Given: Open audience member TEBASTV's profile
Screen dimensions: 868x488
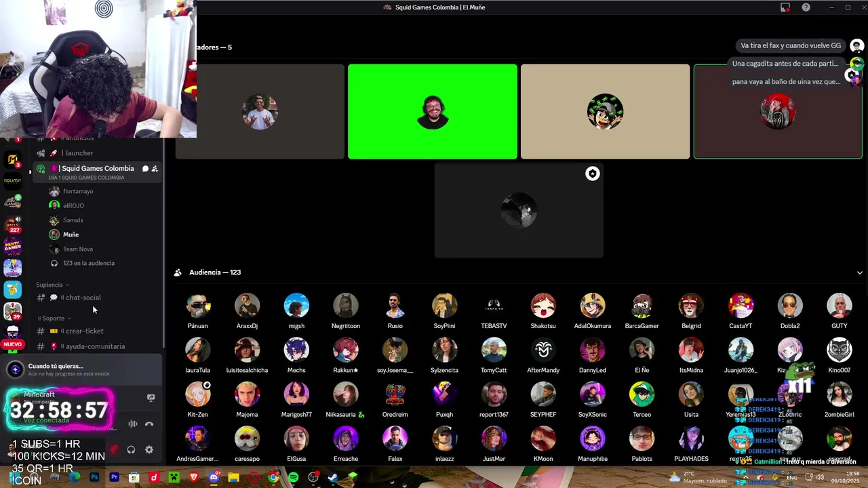Looking at the screenshot, I should point(494,311).
